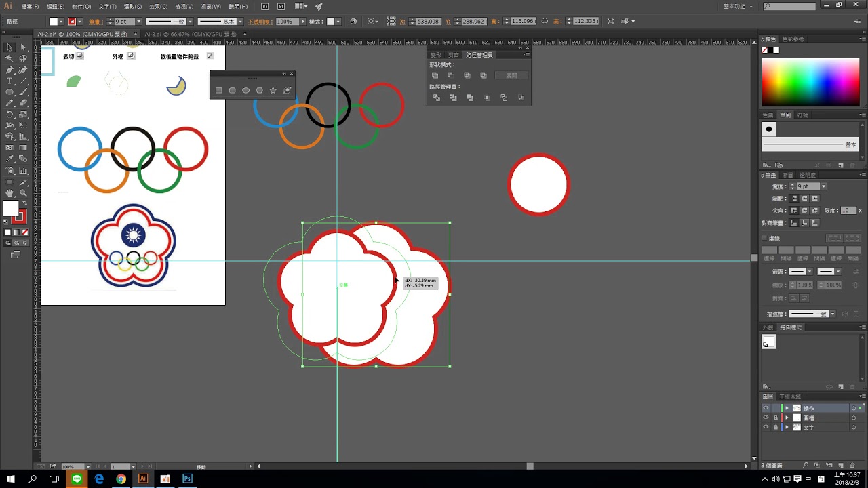The image size is (868, 488).
Task: Choose the round cap stroke option
Action: click(x=804, y=198)
